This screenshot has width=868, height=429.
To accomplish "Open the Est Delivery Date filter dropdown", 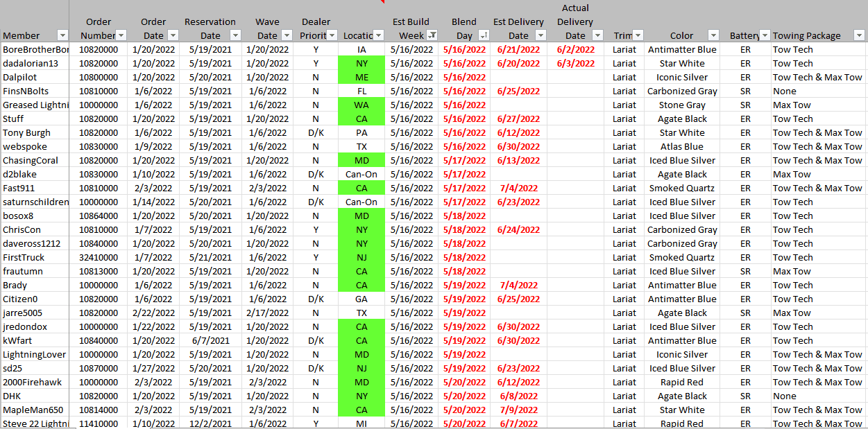I will coord(540,35).
